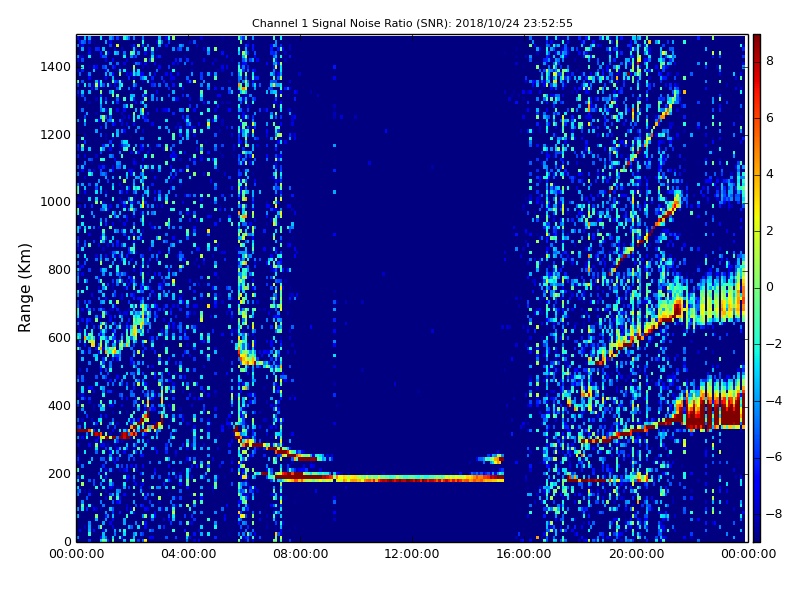Click the 200 range tick label

pos(59,473)
